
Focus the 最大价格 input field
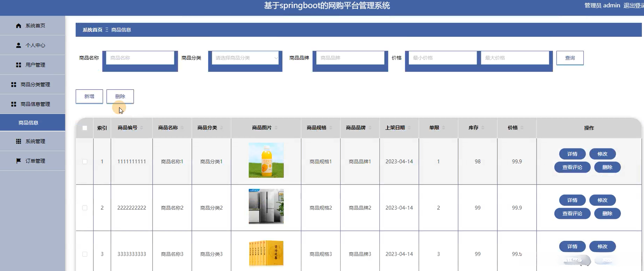515,58
